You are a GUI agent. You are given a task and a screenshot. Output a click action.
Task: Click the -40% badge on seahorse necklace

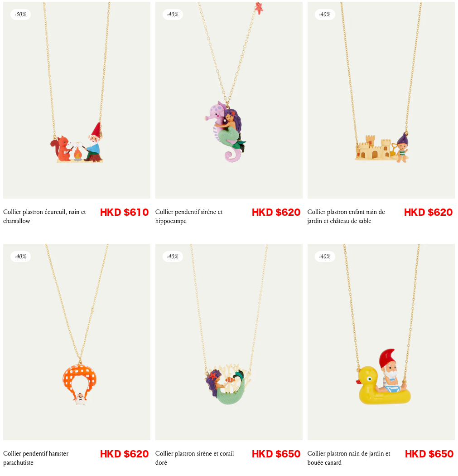click(173, 14)
